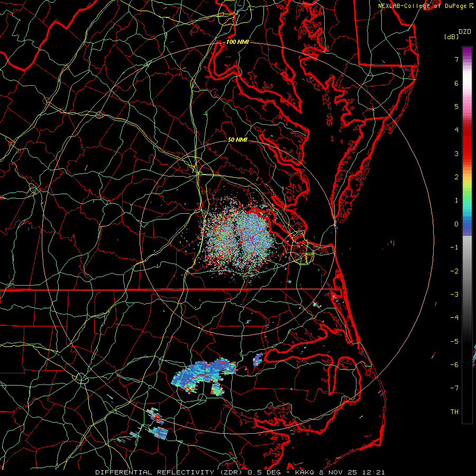Viewport: 476px width, 476px height.
Task: Click the 5 value on the scale
Action: click(456, 106)
